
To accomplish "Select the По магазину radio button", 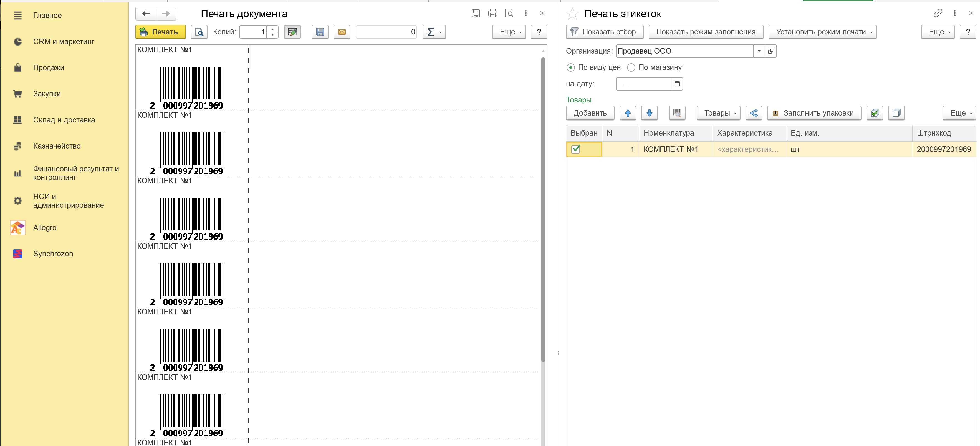I will (631, 68).
